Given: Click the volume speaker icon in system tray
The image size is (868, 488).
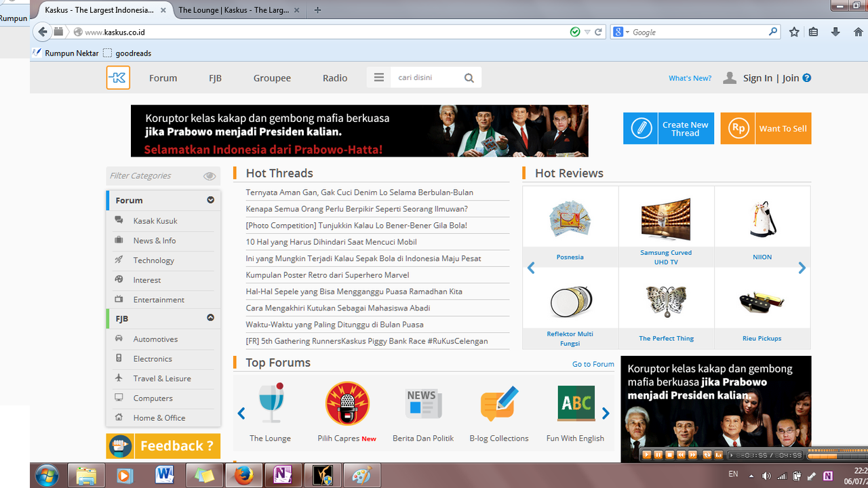Looking at the screenshot, I should pyautogui.click(x=766, y=476).
